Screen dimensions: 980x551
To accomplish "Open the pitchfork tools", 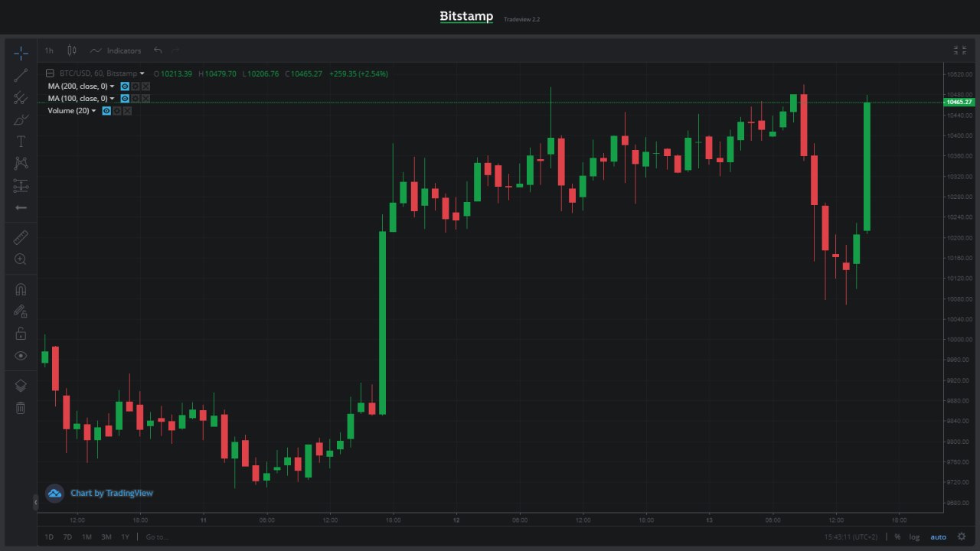I will click(21, 97).
